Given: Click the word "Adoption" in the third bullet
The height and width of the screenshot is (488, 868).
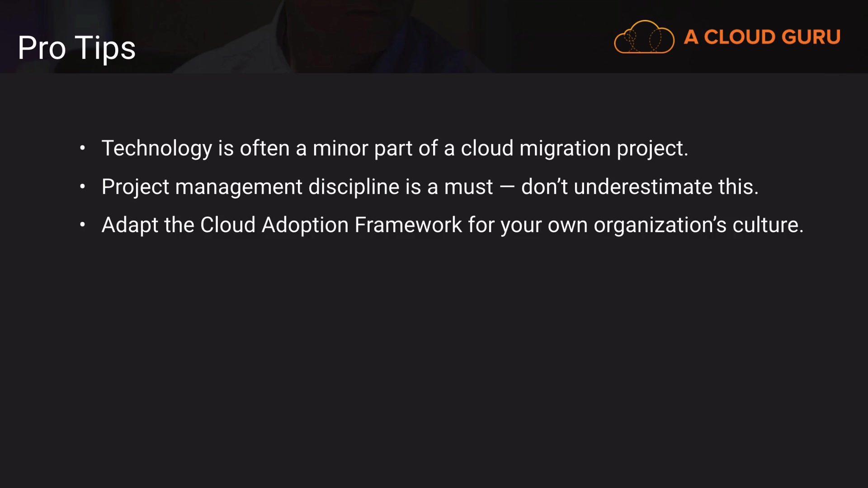Looking at the screenshot, I should [x=305, y=225].
